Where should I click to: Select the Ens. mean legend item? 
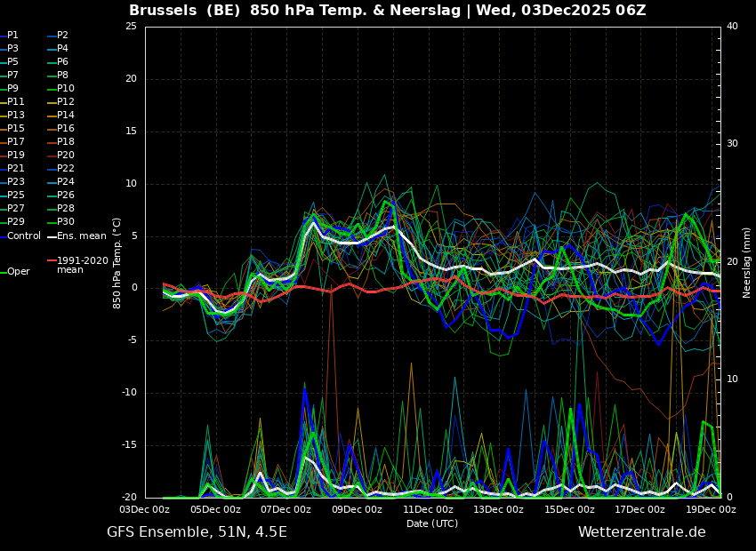click(76, 236)
